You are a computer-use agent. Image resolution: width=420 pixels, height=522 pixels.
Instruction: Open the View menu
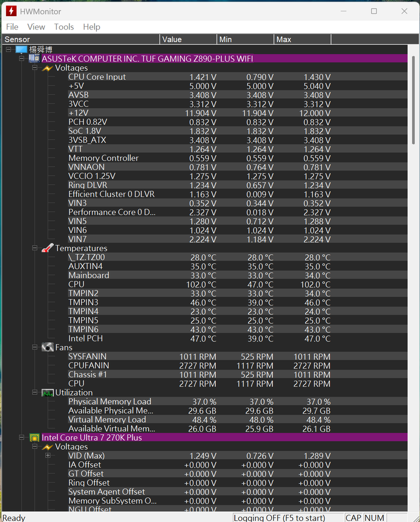tap(36, 26)
